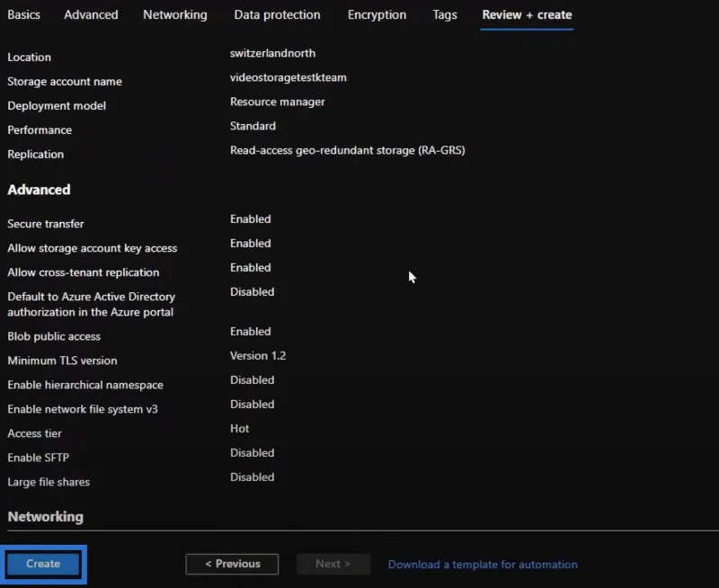Click Default to Azure Active Directory authorization label

pyautogui.click(x=92, y=305)
